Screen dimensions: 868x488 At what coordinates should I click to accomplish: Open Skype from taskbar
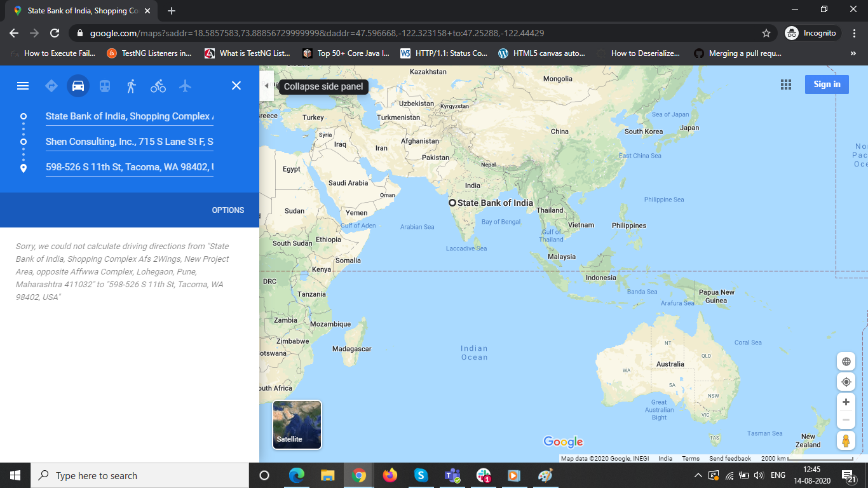click(421, 475)
